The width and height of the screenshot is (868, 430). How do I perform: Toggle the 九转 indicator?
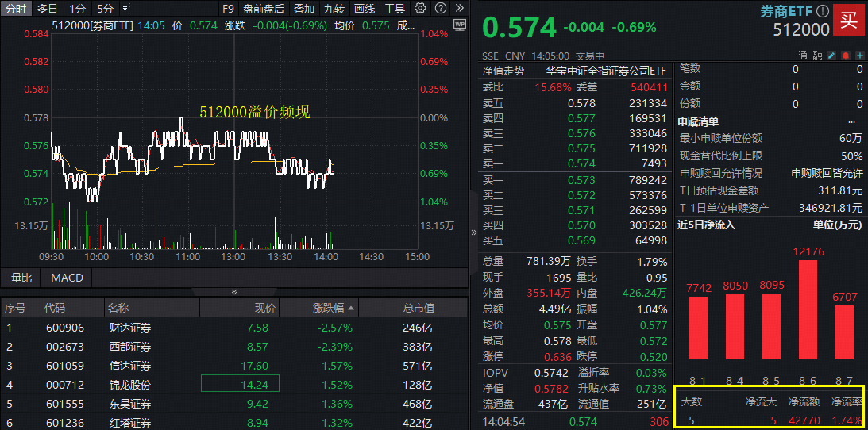(x=334, y=8)
